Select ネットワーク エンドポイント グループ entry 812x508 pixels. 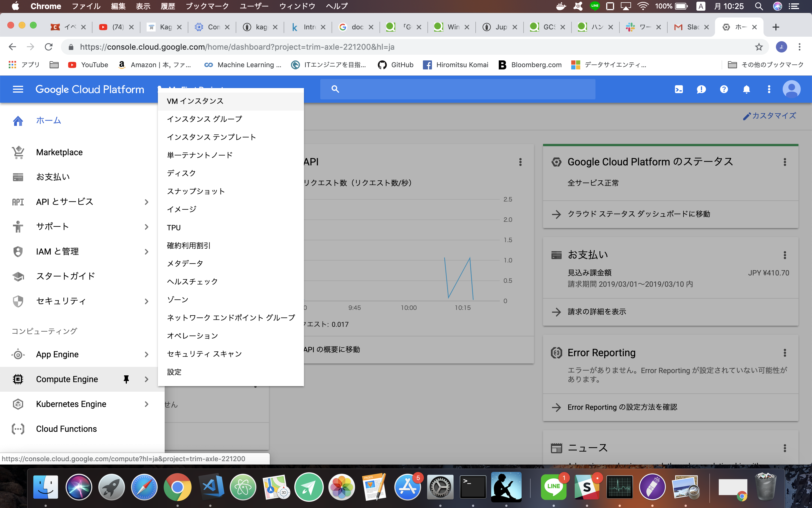pyautogui.click(x=231, y=317)
